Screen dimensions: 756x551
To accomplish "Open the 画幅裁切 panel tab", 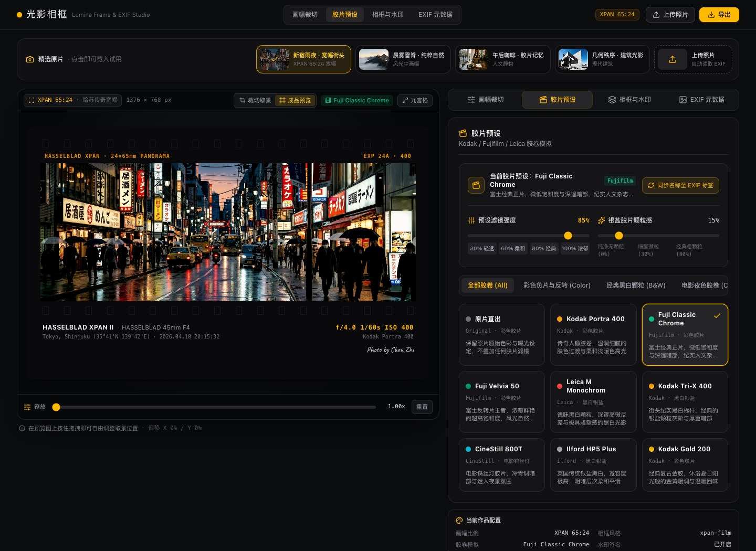I will (486, 100).
